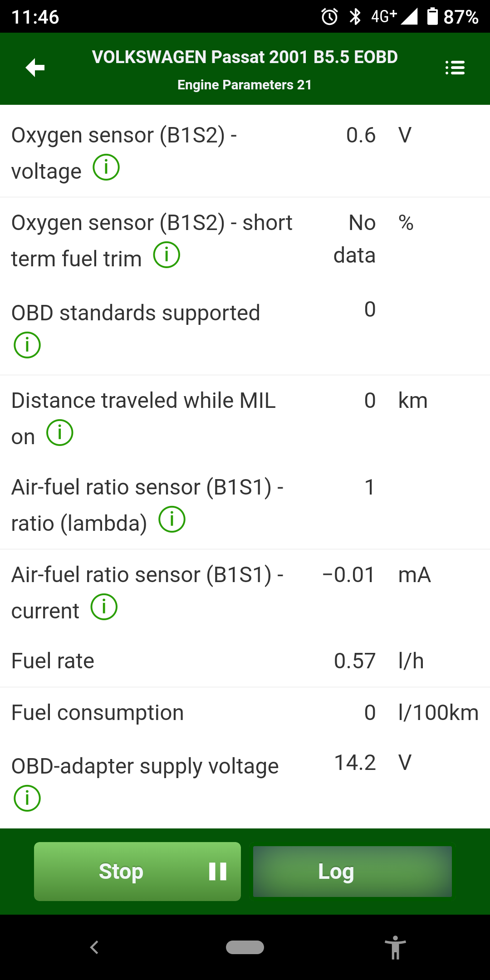The height and width of the screenshot is (980, 490).
Task: Tap the Volkswagen Passat title text
Action: click(x=245, y=57)
